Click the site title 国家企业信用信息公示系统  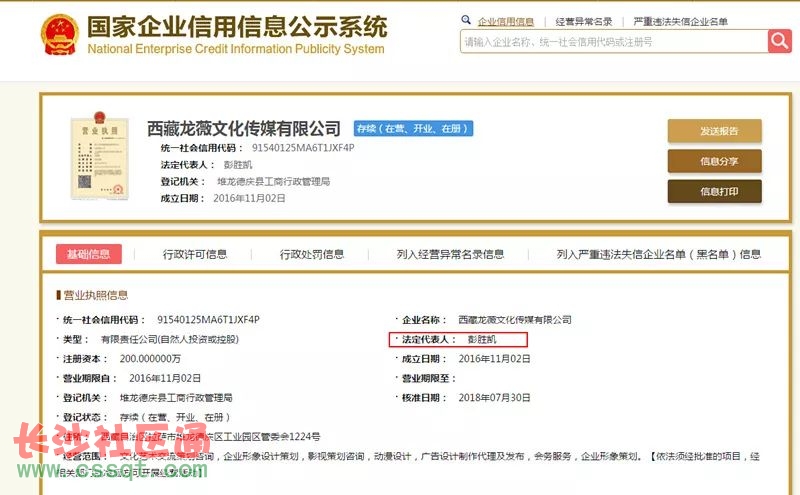pyautogui.click(x=237, y=27)
